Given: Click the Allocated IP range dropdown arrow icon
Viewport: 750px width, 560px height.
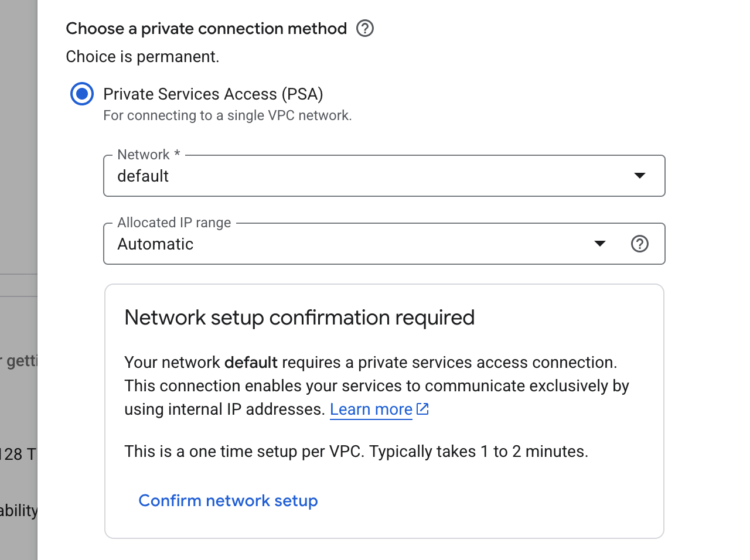Looking at the screenshot, I should coord(600,244).
